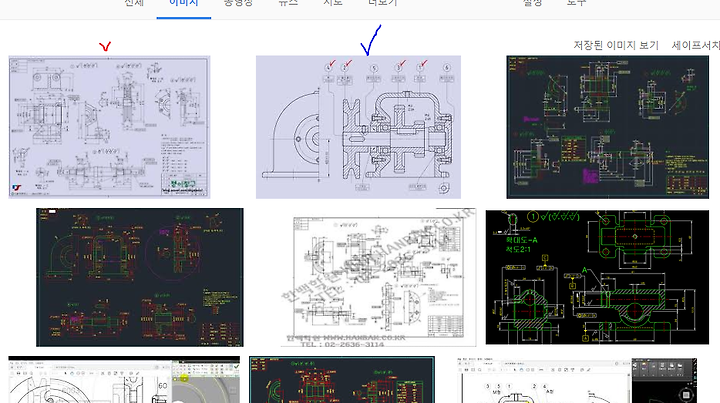The height and width of the screenshot is (403, 720).
Task: Open the '세이프서치' settings dropdown
Action: [696, 45]
